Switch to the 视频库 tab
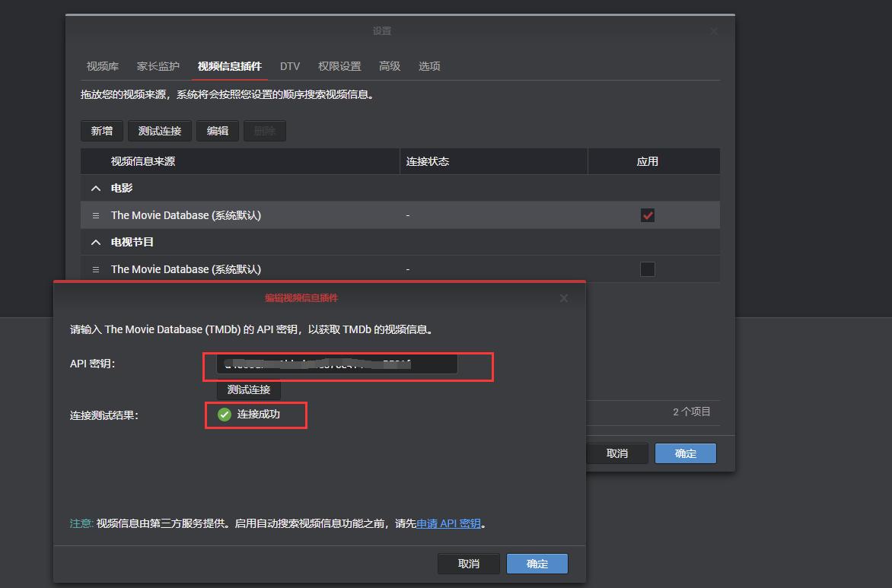The height and width of the screenshot is (588, 892). [102, 66]
